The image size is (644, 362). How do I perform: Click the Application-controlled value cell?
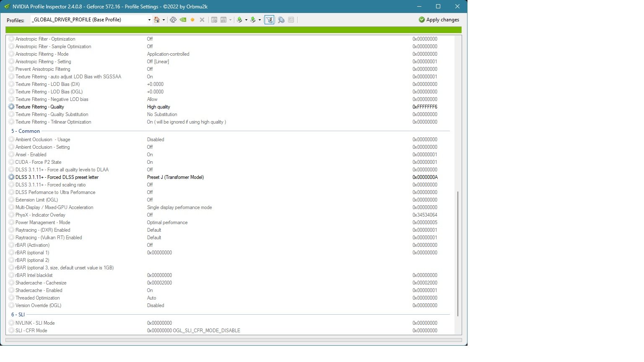pyautogui.click(x=168, y=54)
